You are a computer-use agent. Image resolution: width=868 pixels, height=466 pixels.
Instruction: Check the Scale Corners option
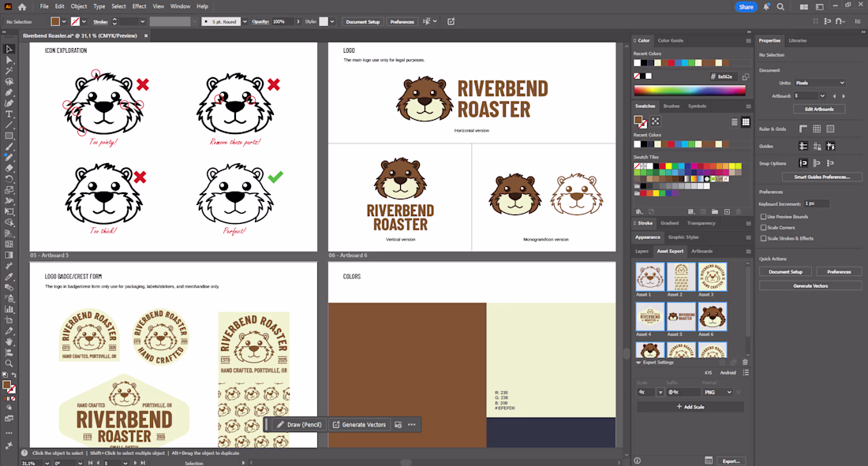pos(763,227)
